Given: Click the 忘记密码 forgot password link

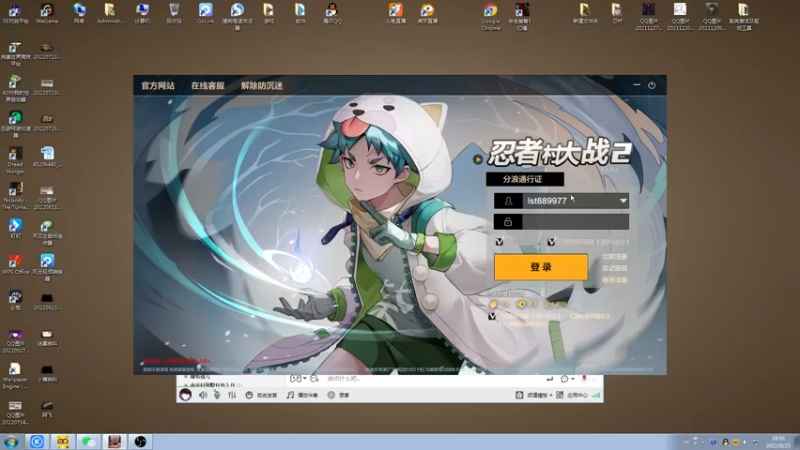Looking at the screenshot, I should coord(614,268).
